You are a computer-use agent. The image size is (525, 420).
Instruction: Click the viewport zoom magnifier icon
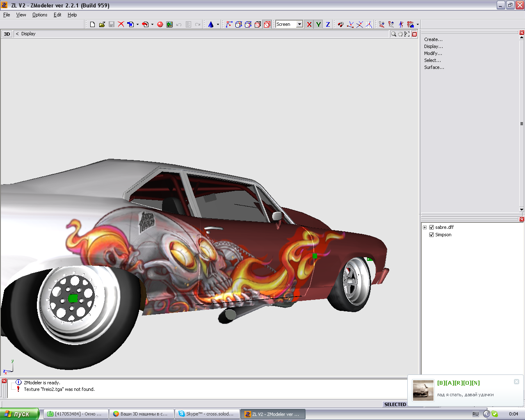[393, 34]
